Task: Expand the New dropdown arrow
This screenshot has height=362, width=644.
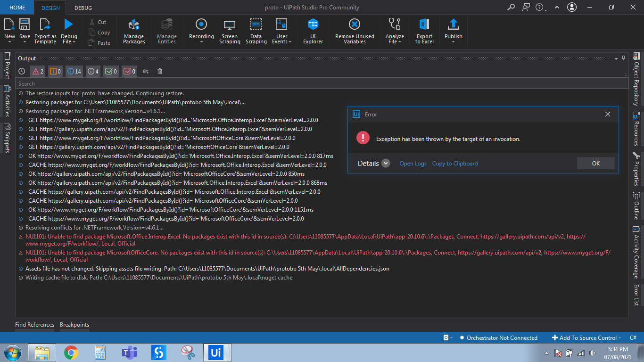Action: click(x=9, y=42)
